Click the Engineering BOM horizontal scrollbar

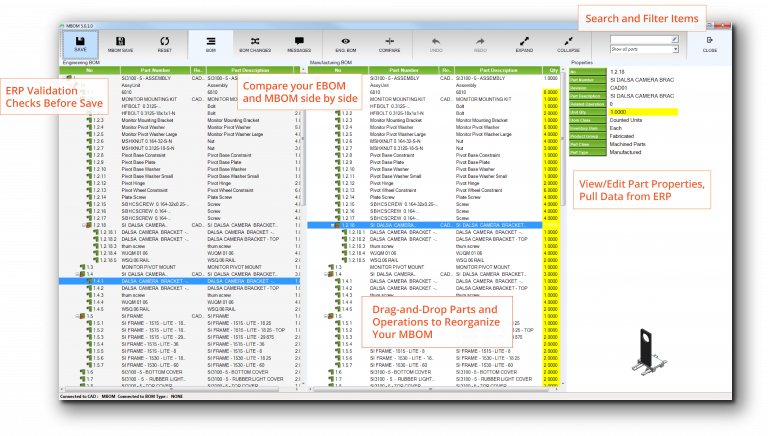[179, 389]
